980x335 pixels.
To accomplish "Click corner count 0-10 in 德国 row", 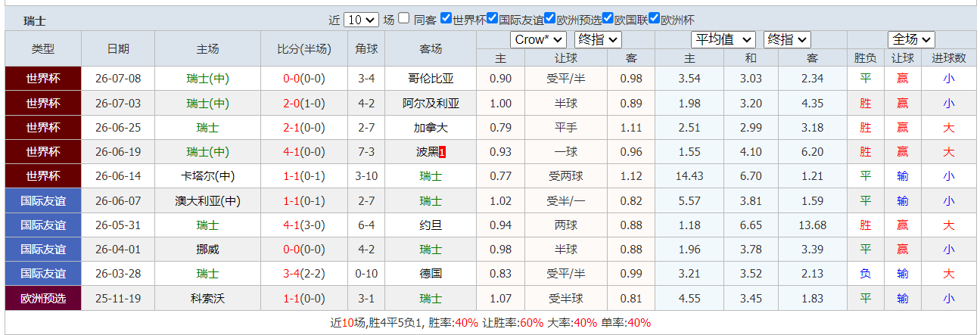I will pos(366,274).
